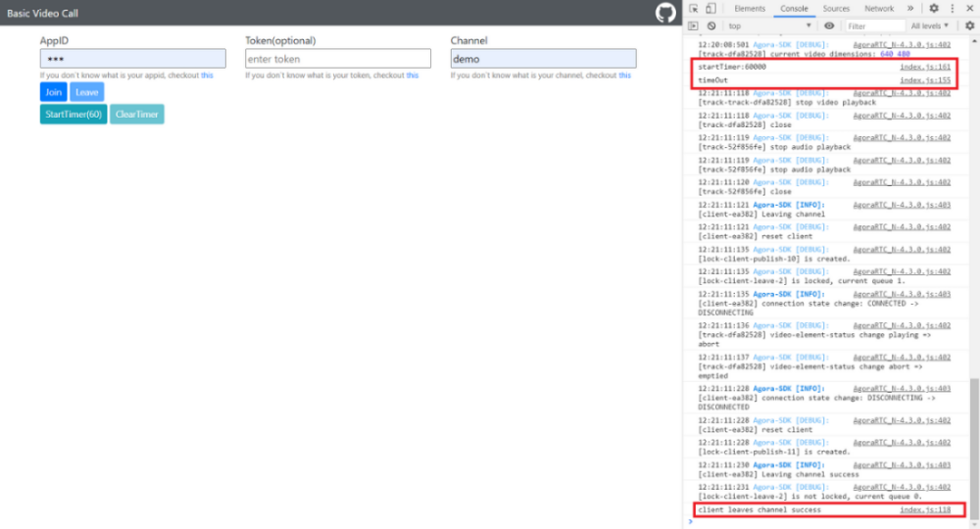The height and width of the screenshot is (529, 980).
Task: Click the 'Basic Video Call' header title
Action: click(x=42, y=13)
